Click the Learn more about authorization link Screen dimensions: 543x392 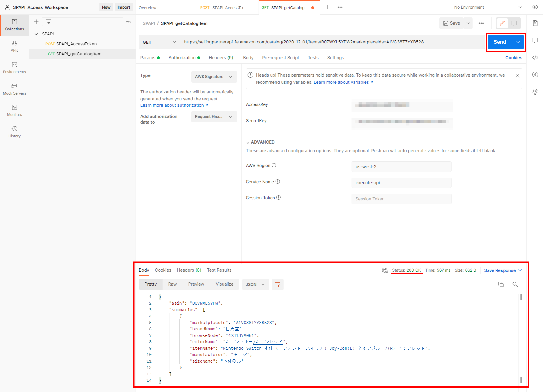pos(173,105)
